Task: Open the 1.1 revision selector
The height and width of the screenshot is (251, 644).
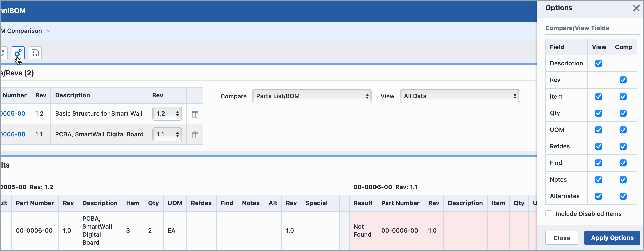Action: 167,134
